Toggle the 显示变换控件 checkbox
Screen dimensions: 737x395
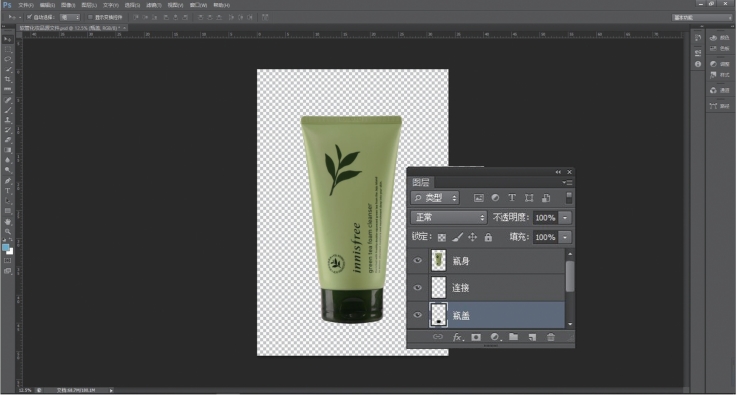click(90, 17)
